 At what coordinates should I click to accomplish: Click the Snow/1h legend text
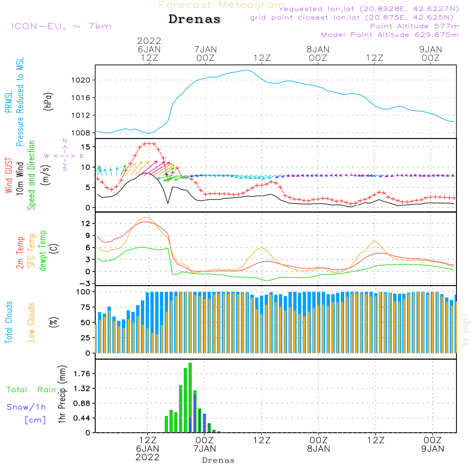(27, 407)
